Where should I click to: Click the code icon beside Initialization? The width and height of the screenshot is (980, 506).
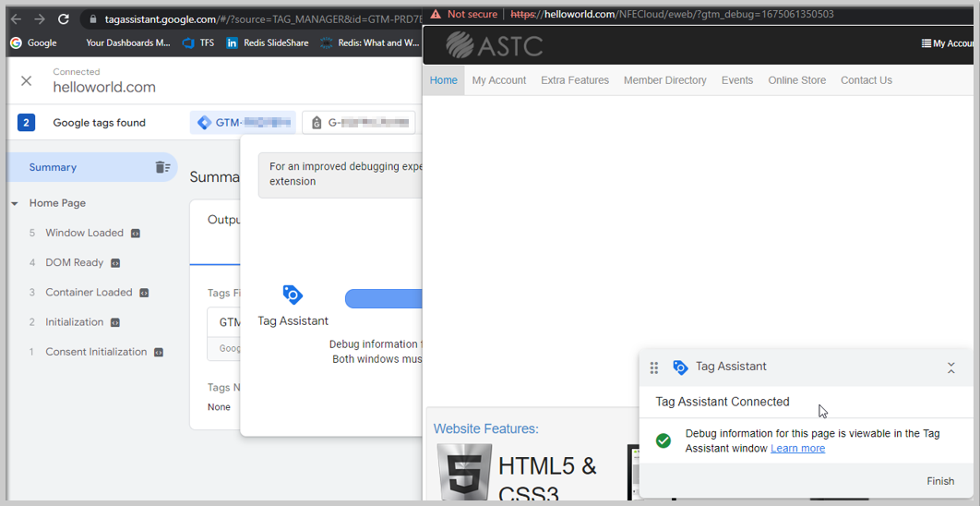(115, 323)
